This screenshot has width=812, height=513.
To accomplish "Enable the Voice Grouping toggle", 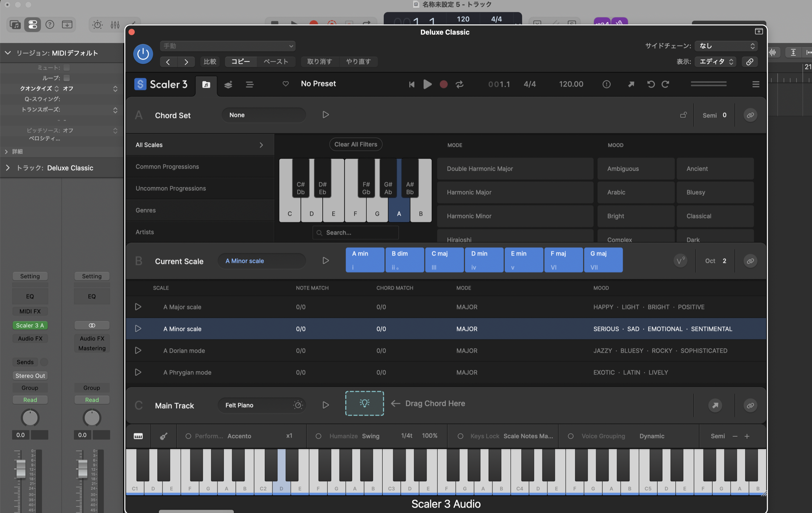I will 571,436.
